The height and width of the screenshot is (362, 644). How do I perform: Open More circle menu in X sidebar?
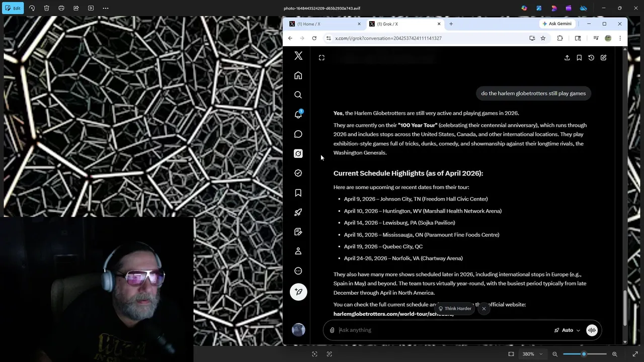298,270
